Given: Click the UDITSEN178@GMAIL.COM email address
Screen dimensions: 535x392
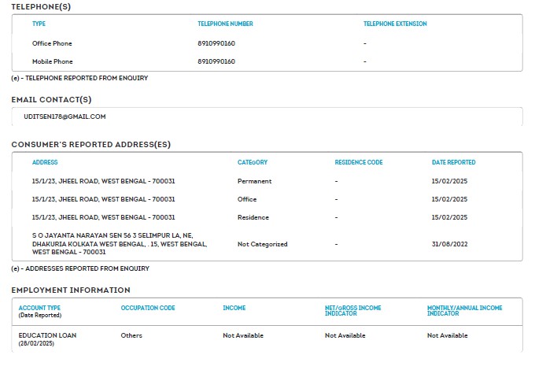Looking at the screenshot, I should 65,116.
